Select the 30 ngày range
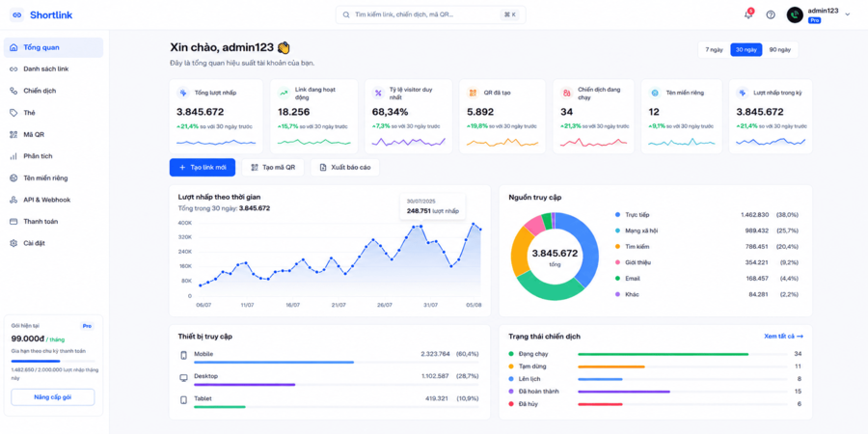 (746, 49)
